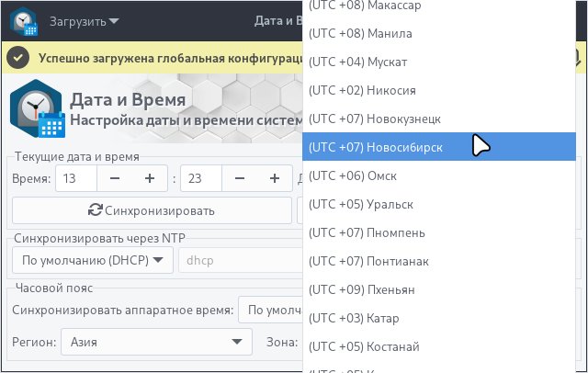Select (UTC +08) Манила time zone
Image resolution: width=588 pixels, height=373 pixels.
tap(439, 33)
